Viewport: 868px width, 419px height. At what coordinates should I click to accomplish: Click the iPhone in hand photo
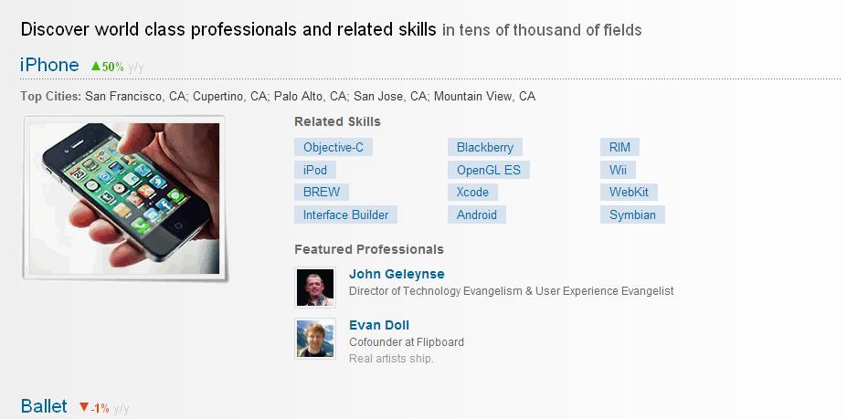point(124,198)
